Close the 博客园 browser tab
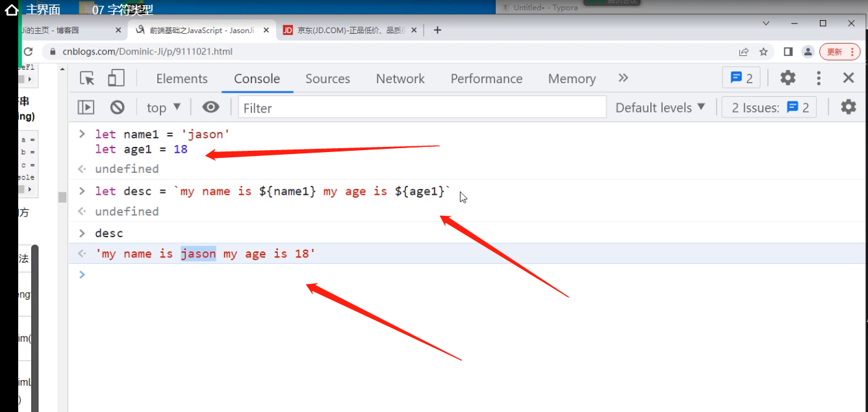 click(118, 30)
